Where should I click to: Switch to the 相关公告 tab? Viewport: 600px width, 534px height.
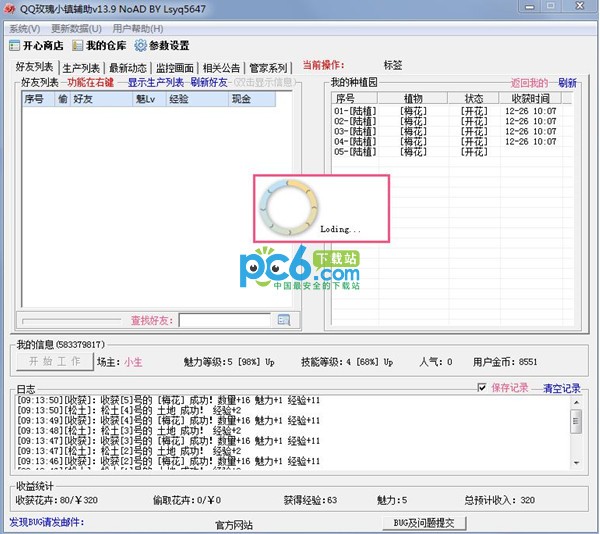point(221,68)
